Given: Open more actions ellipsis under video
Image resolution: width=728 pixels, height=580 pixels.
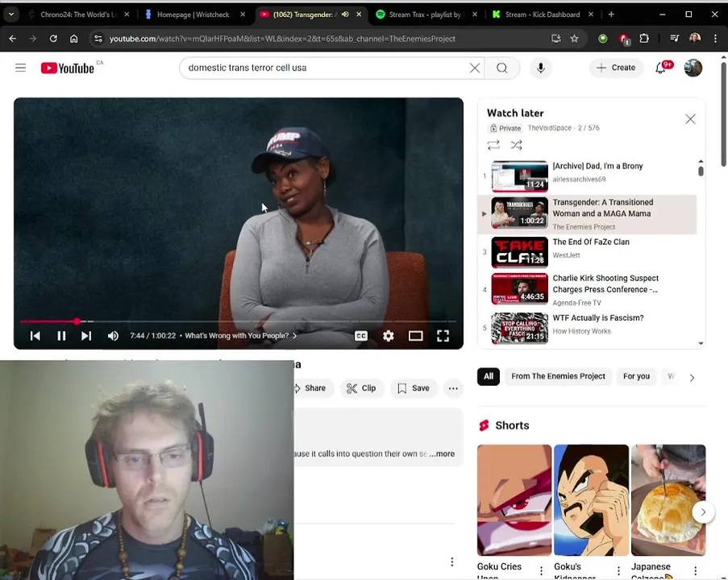Looking at the screenshot, I should [x=453, y=388].
